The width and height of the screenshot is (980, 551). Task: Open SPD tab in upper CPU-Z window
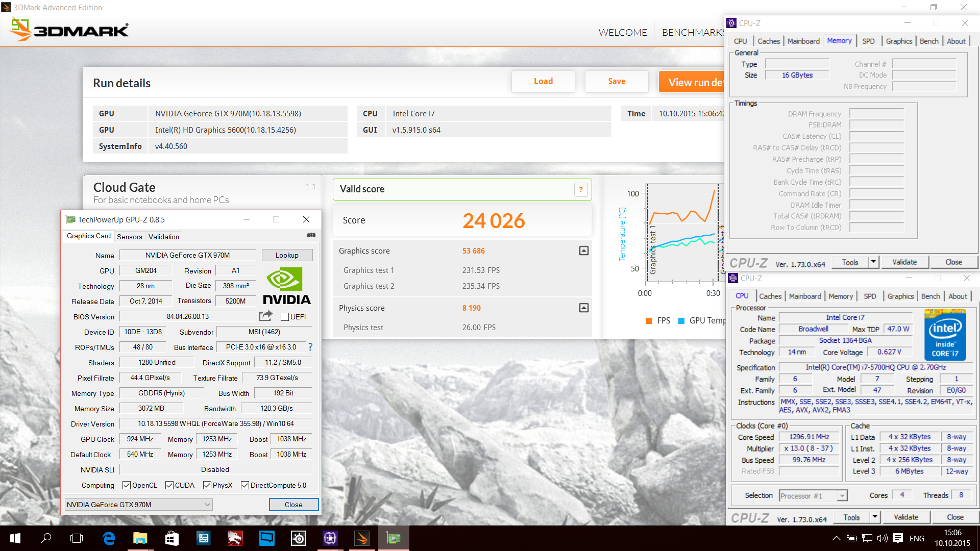[x=868, y=41]
